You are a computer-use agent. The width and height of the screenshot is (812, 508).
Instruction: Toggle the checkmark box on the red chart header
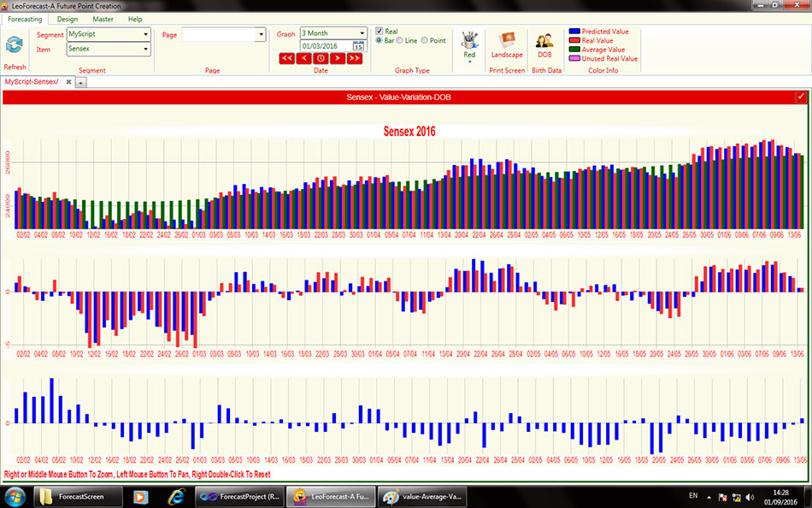(801, 97)
